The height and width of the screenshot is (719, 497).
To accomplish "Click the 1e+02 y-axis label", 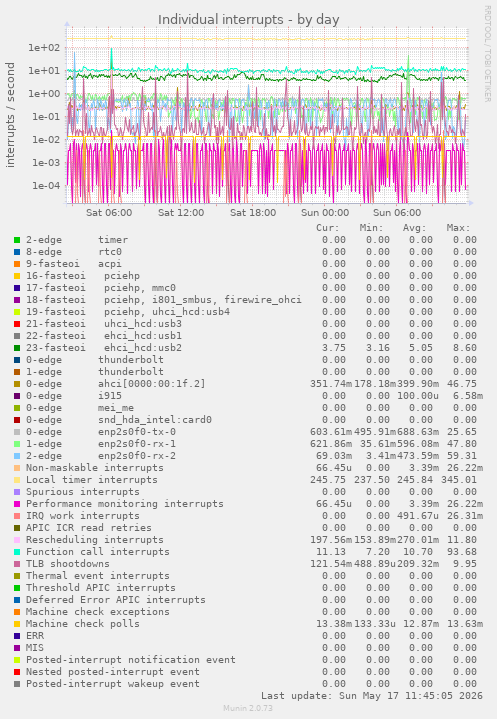I will click(x=44, y=48).
